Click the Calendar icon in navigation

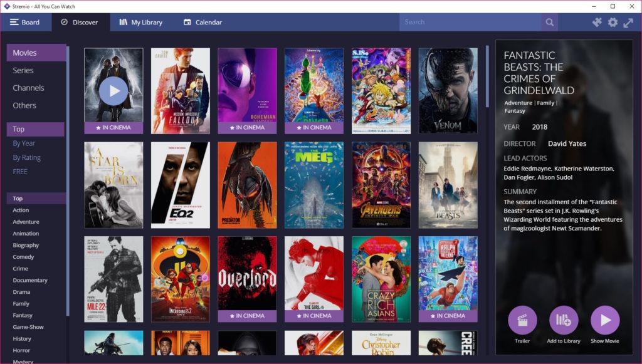point(187,22)
